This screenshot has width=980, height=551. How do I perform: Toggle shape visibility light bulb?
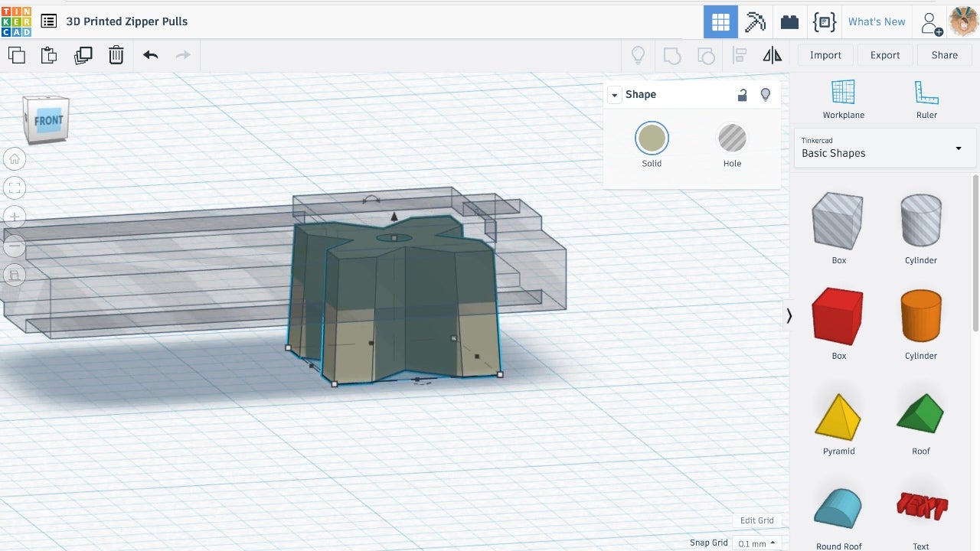765,95
